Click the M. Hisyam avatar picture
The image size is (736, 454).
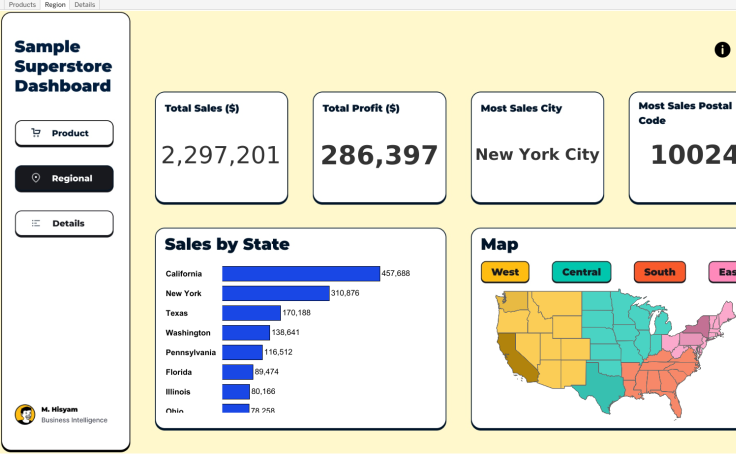(25, 414)
